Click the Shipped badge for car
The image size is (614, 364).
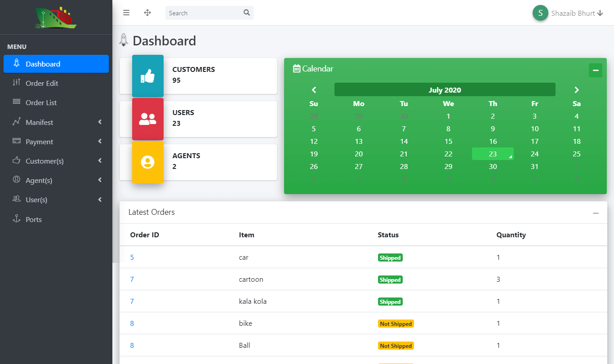click(390, 258)
